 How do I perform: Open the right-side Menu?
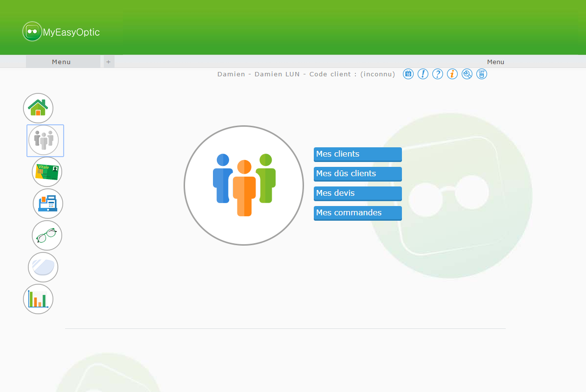(x=495, y=62)
